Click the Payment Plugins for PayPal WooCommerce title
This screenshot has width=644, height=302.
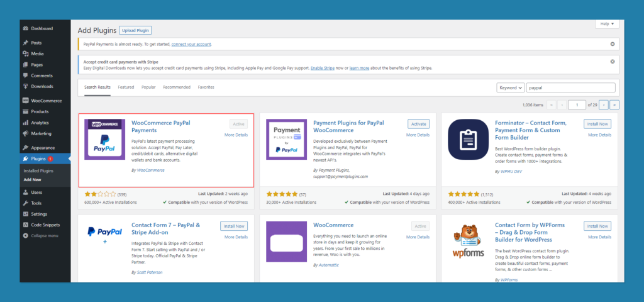[x=348, y=126]
